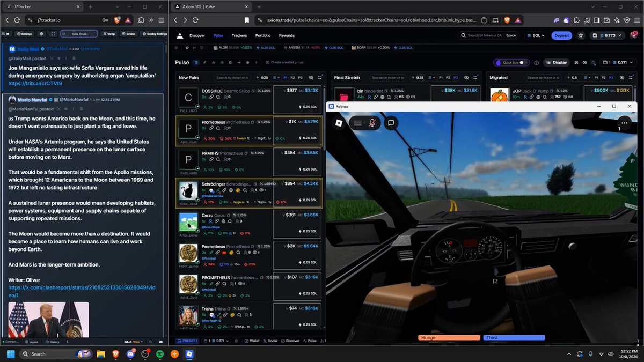Open the Display settings dropdown
The image size is (644, 362).
[x=558, y=62]
